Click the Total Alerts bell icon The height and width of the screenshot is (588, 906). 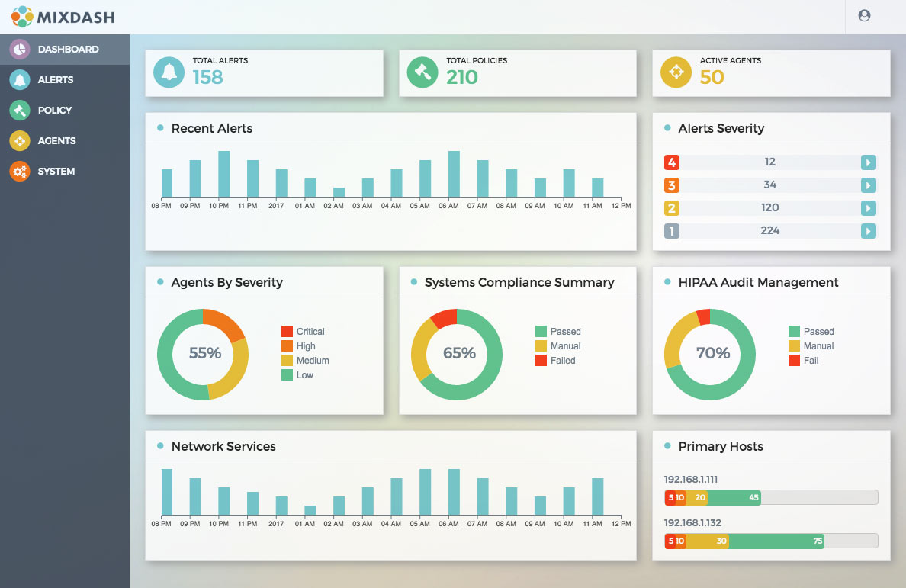tap(169, 72)
